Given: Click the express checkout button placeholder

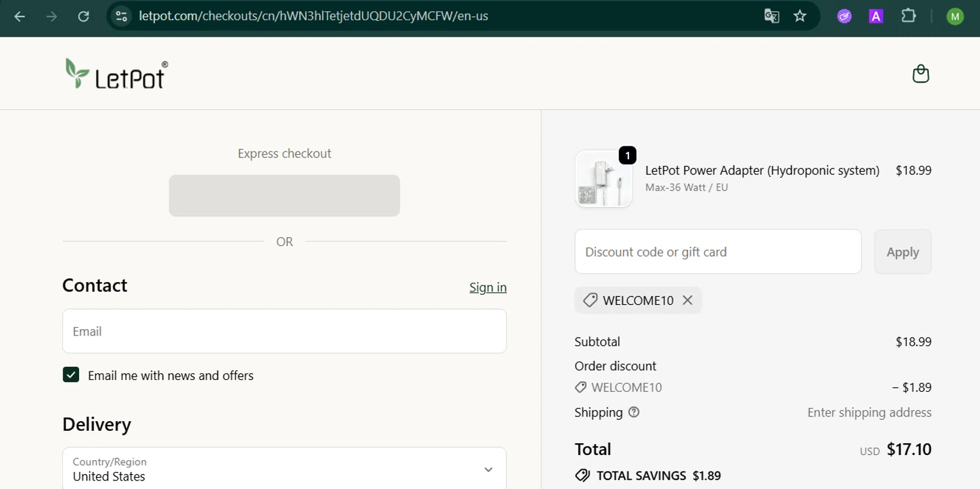Looking at the screenshot, I should point(284,195).
